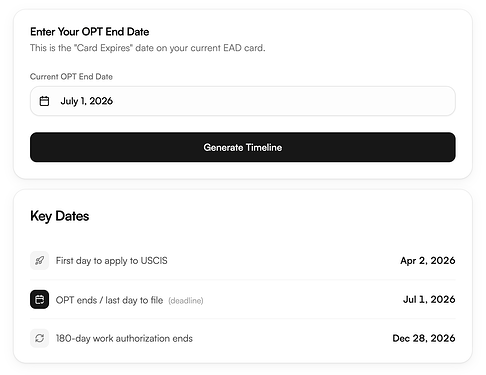Click the Dec 28, 2026 date value
This screenshot has width=486, height=375.
[424, 338]
